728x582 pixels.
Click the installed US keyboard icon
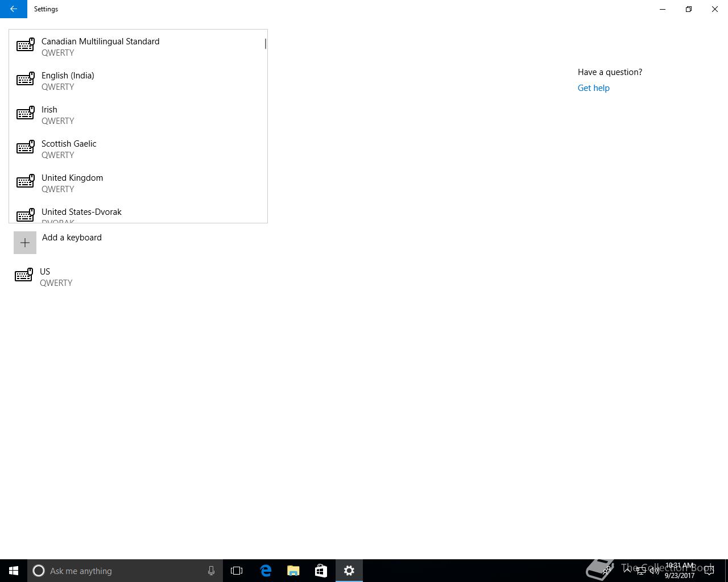[x=23, y=275]
